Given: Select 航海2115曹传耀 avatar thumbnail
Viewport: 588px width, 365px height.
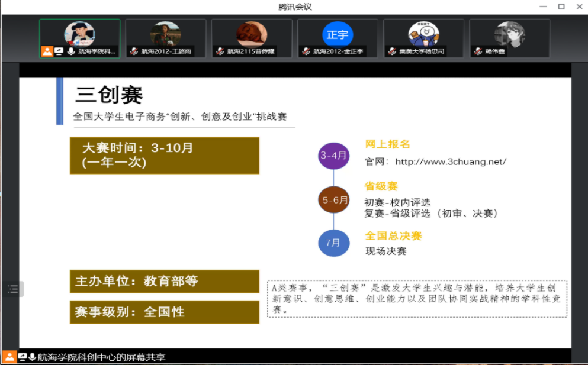Looking at the screenshot, I should pos(252,34).
